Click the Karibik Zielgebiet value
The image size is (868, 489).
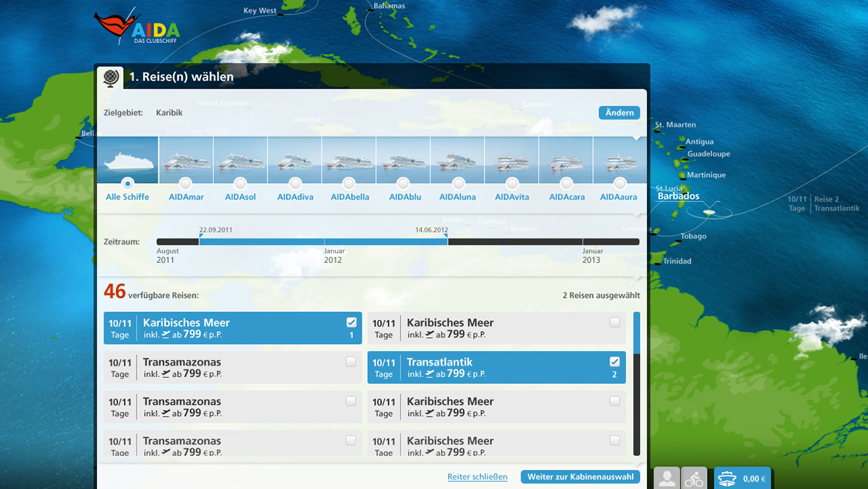[x=169, y=113]
